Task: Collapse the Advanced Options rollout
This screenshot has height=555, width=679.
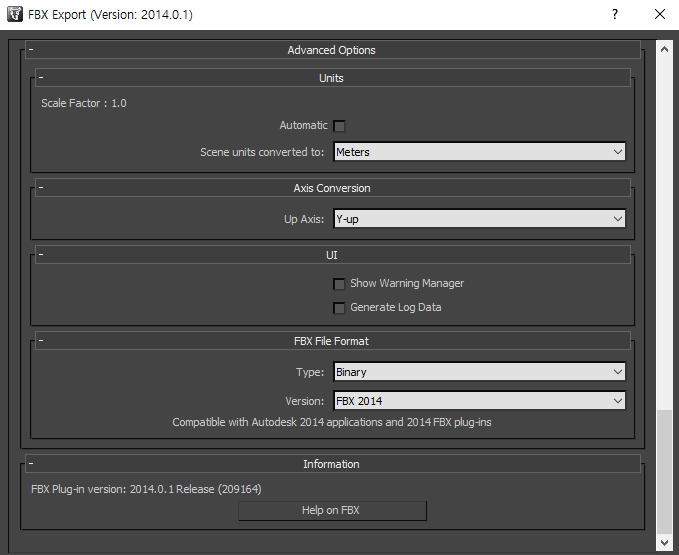Action: (332, 50)
